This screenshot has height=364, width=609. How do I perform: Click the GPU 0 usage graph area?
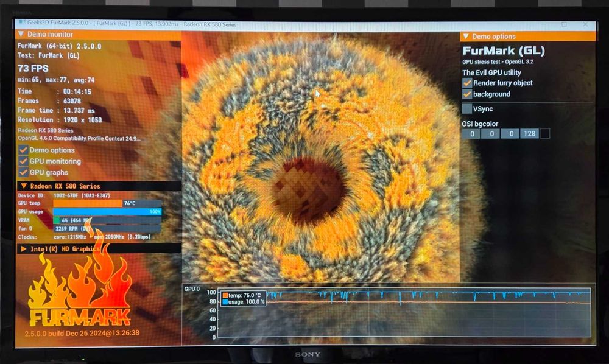tap(404, 312)
